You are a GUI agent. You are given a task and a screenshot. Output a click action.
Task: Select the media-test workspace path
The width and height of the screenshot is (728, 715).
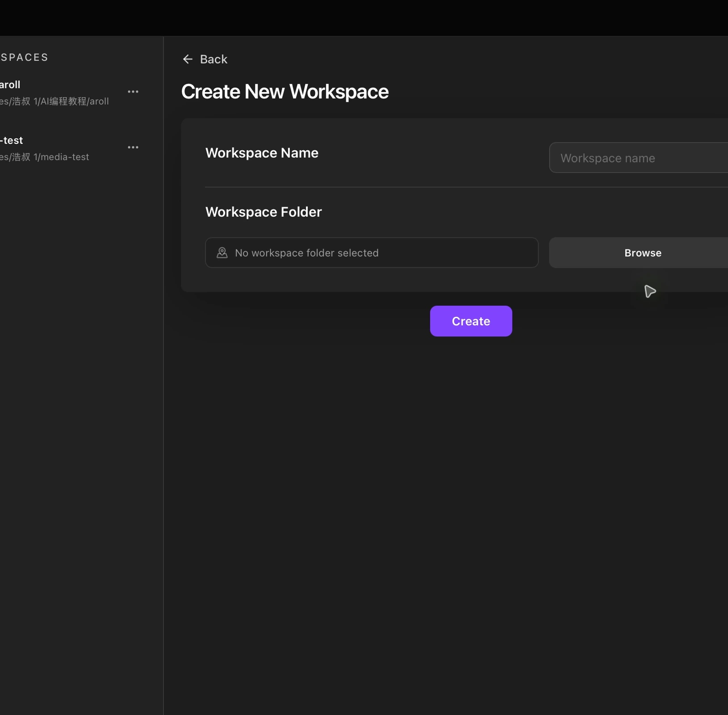45,157
